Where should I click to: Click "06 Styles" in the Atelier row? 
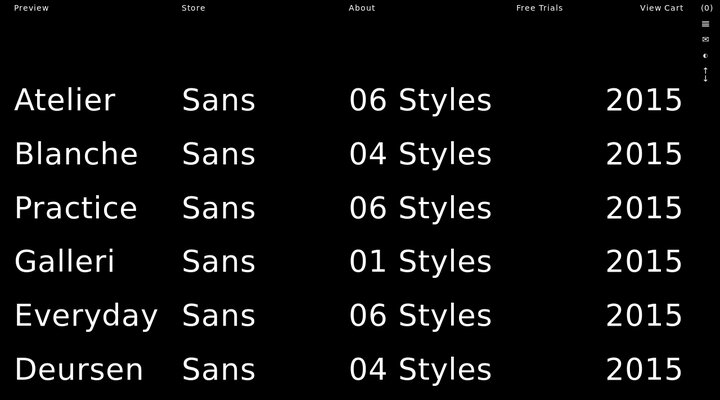tap(420, 100)
